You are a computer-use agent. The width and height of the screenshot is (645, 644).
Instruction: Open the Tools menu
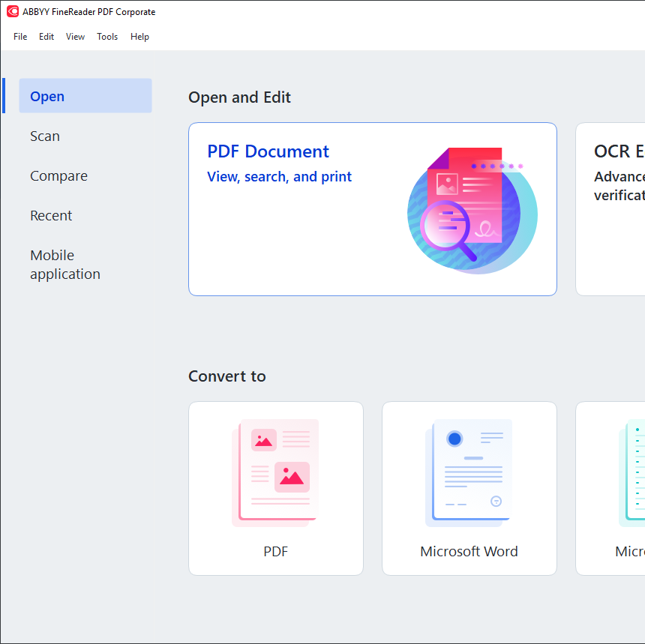[x=107, y=37]
